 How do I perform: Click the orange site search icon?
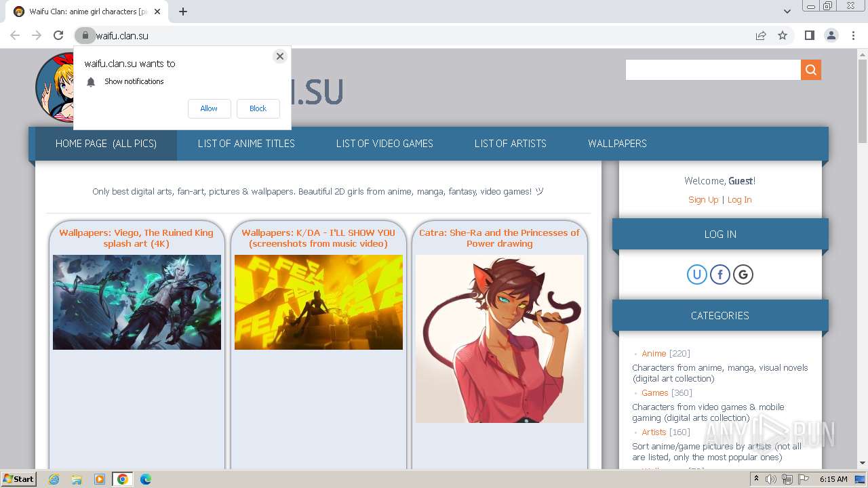pyautogui.click(x=811, y=70)
